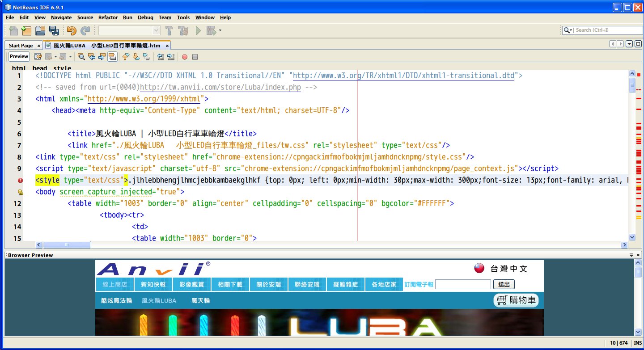Click the editor Back navigation icon

[x=48, y=57]
